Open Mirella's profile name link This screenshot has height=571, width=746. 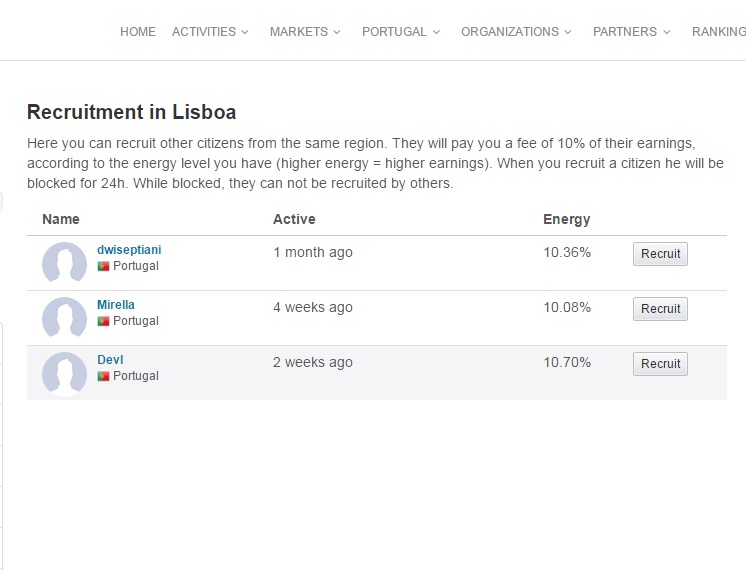(x=116, y=305)
